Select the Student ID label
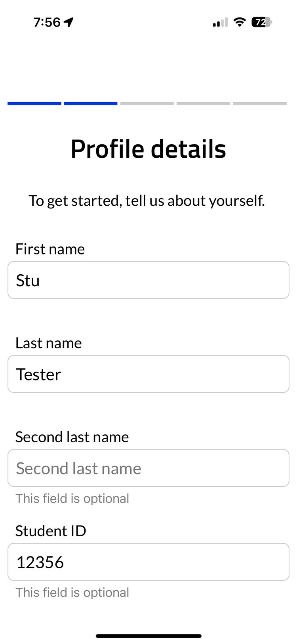 click(51, 531)
